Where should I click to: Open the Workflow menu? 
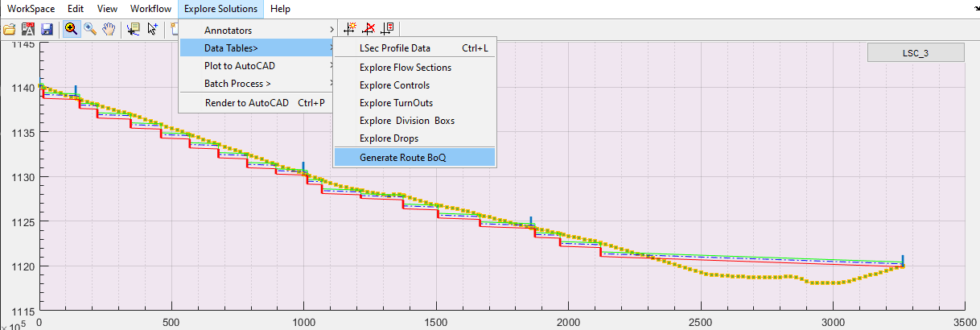click(x=150, y=9)
